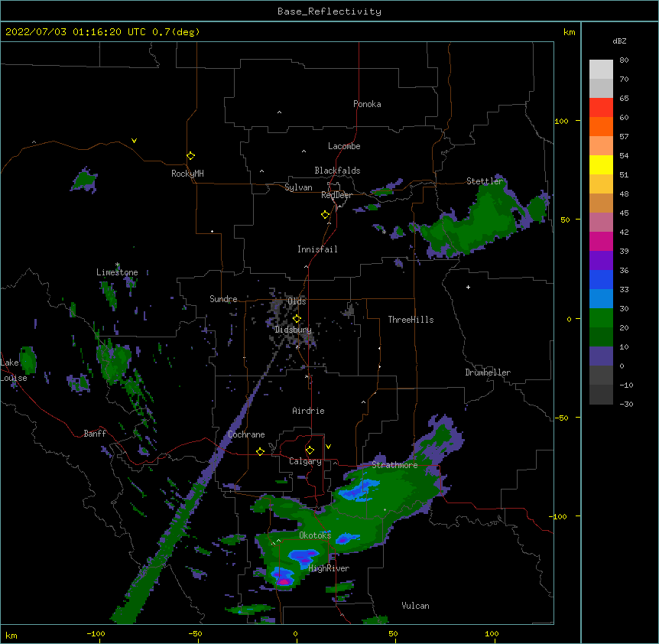This screenshot has height=644, width=659.
Task: Click the Banff label
Action: 95,434
